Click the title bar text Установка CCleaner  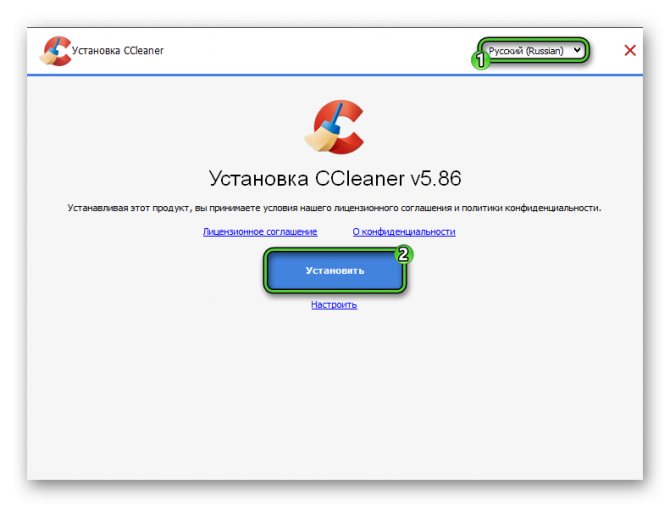[118, 50]
